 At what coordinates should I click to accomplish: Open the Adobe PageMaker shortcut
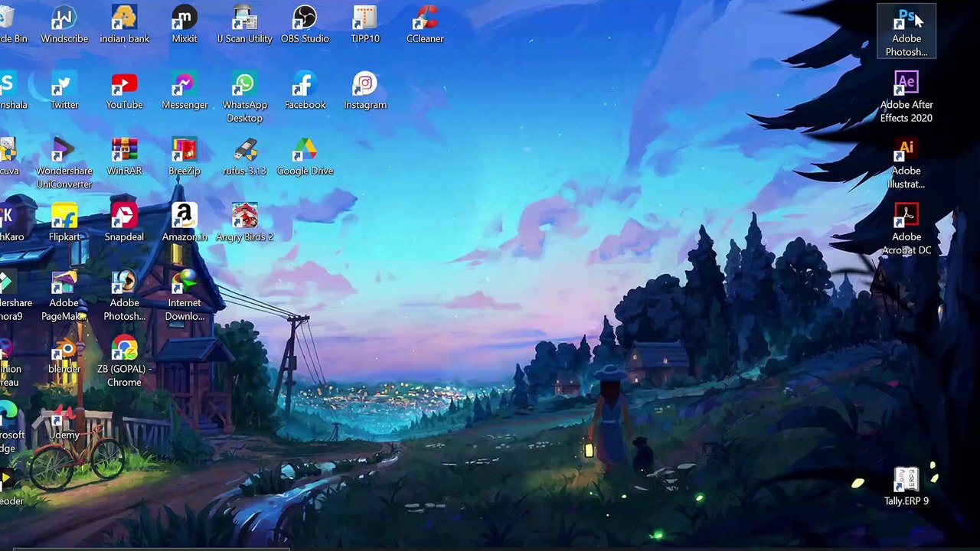click(x=64, y=295)
